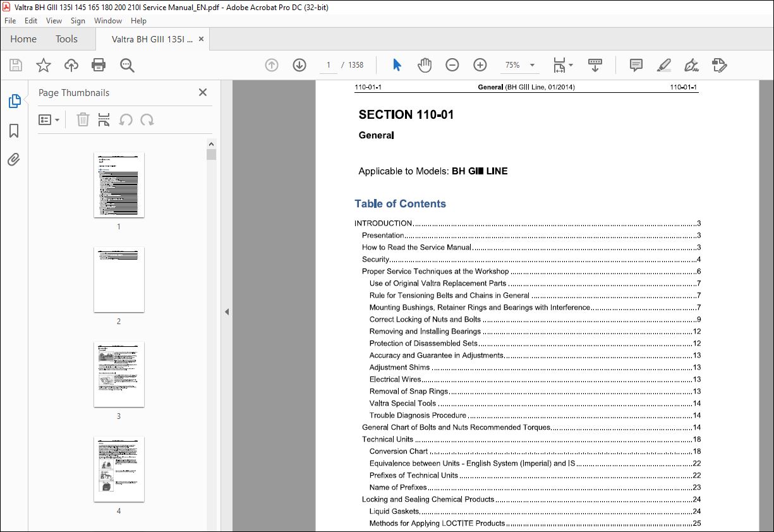This screenshot has width=774, height=532.
Task: Open Attachments paperclip panel
Action: coord(14,159)
